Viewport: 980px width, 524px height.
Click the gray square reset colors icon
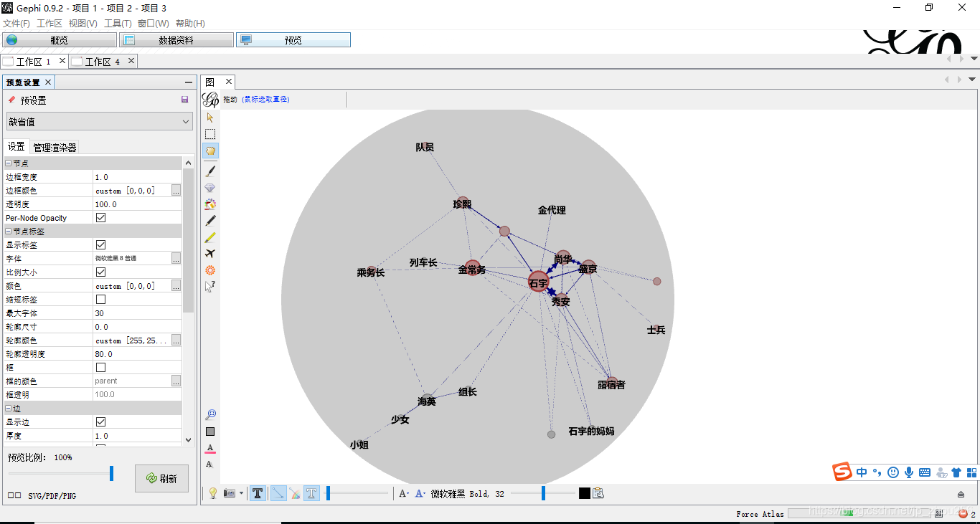point(210,432)
